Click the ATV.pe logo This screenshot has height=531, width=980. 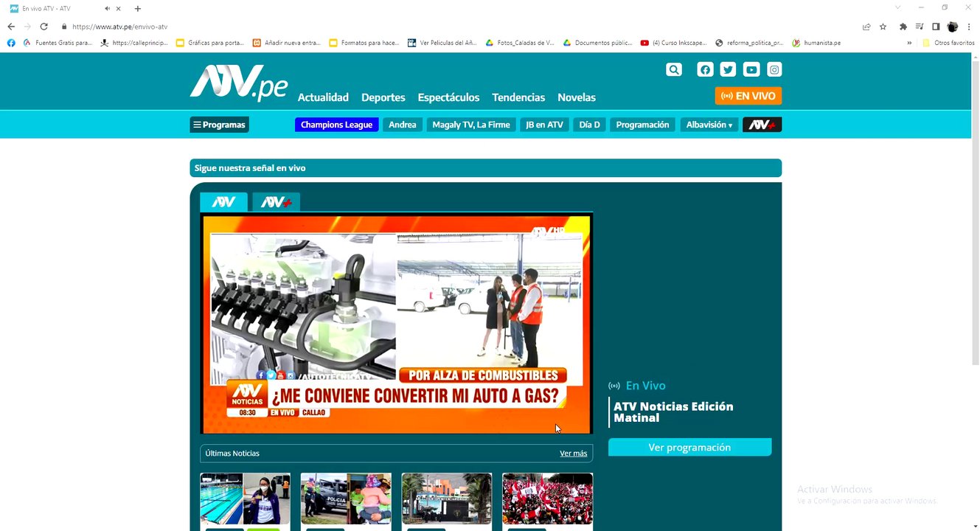[239, 83]
